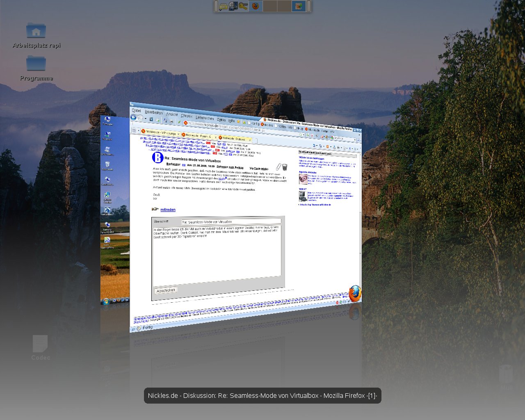Click the window title label at bottom
The image size is (525, 420).
tap(262, 396)
